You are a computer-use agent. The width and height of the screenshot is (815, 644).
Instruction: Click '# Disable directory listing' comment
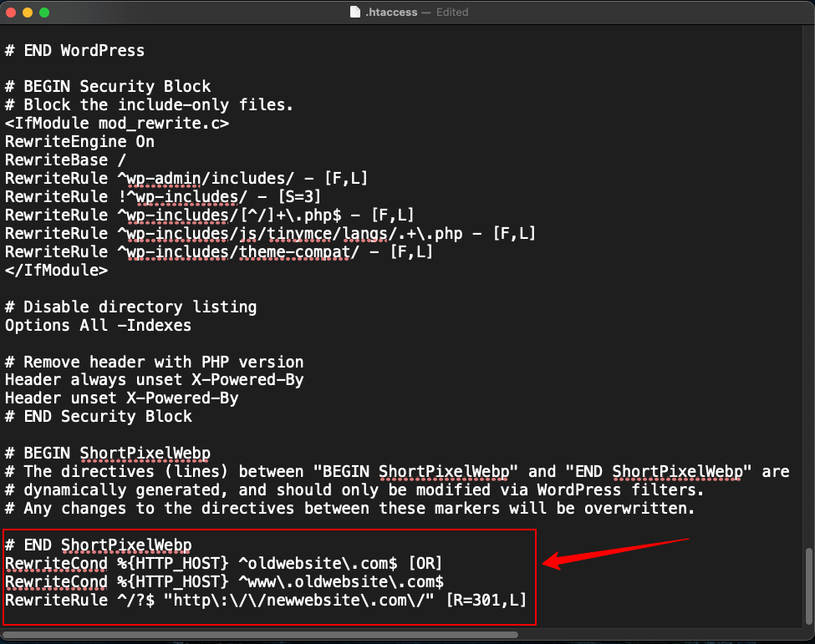click(x=131, y=307)
